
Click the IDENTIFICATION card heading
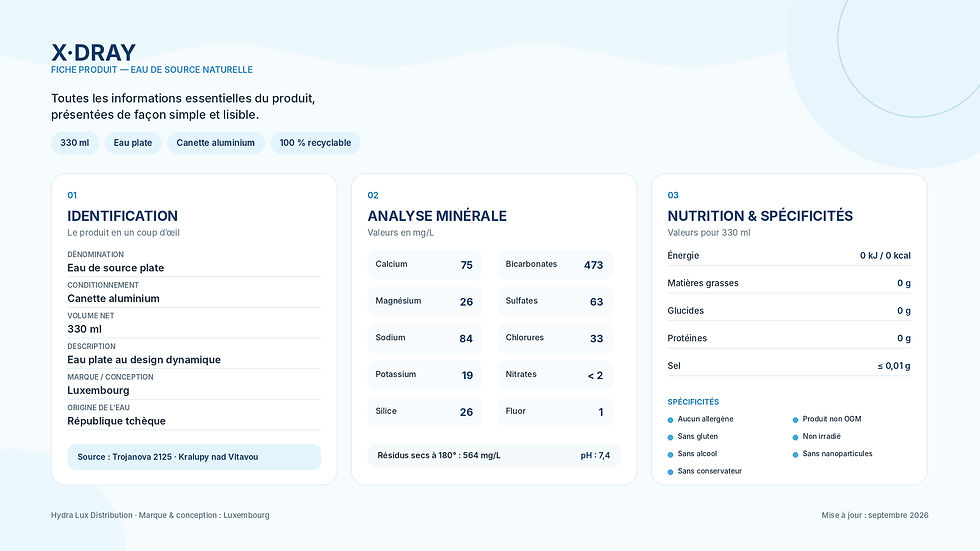122,216
